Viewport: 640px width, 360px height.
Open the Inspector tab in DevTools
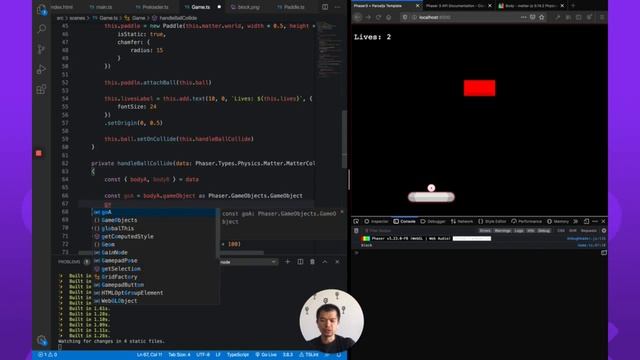(376, 221)
